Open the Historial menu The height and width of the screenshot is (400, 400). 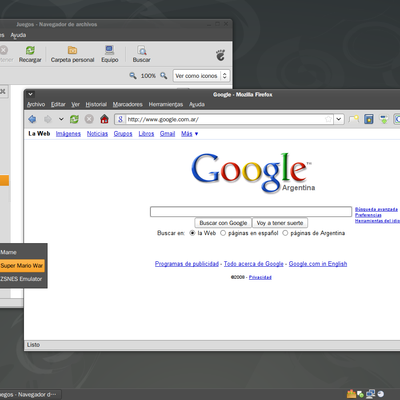(x=96, y=105)
